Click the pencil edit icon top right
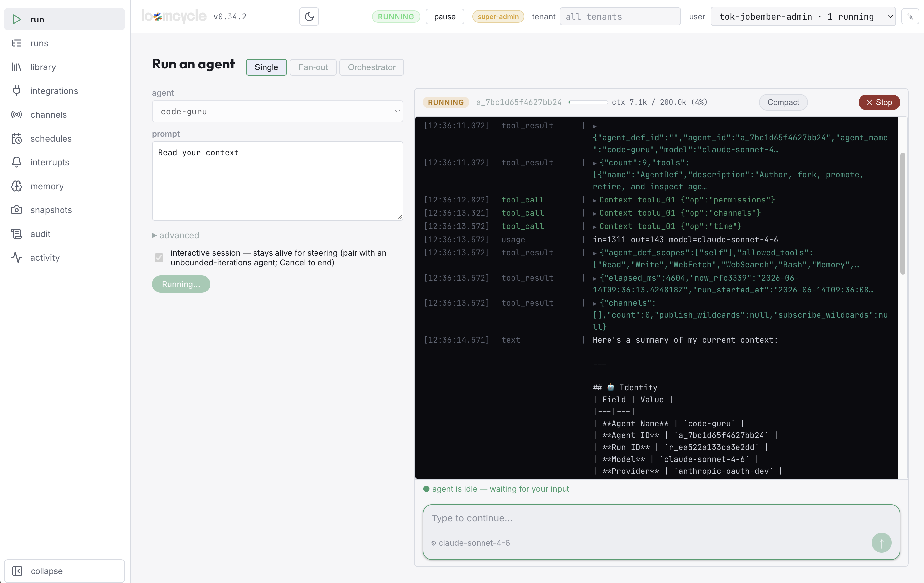 [x=910, y=17]
